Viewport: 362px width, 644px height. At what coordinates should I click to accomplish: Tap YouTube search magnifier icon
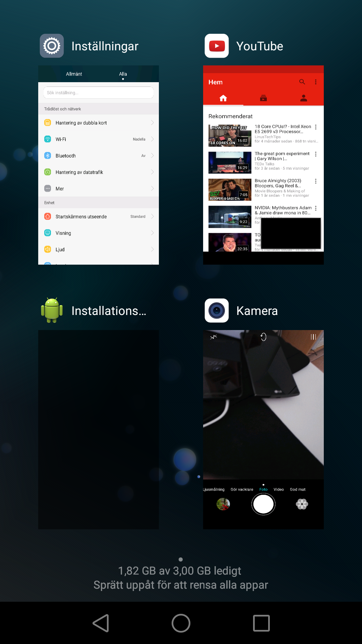point(302,82)
